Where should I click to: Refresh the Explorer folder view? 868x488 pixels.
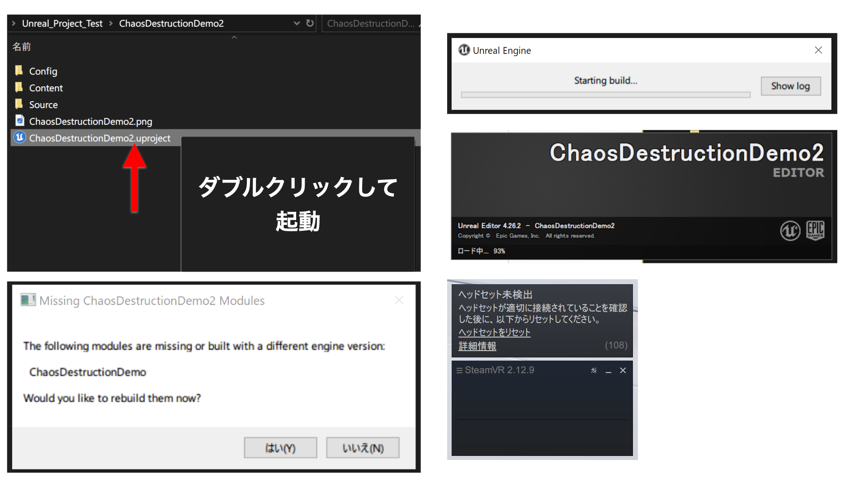tap(310, 23)
